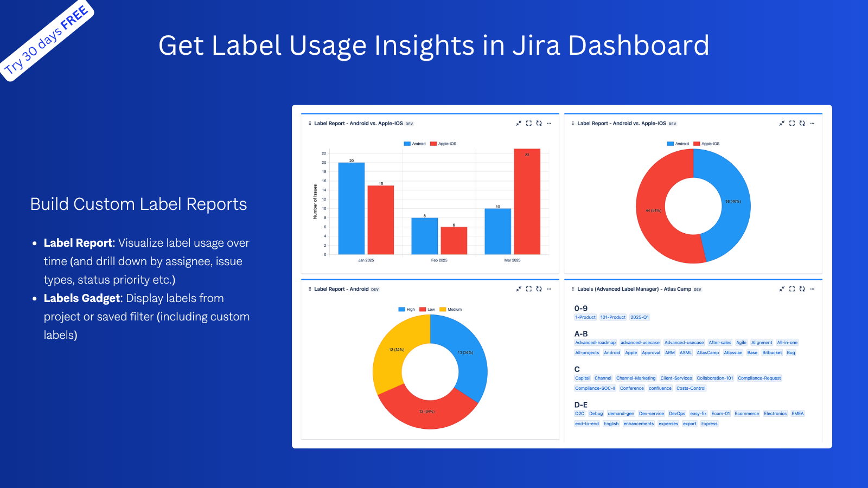Select the Costs-Control label
The width and height of the screenshot is (868, 488).
click(691, 388)
